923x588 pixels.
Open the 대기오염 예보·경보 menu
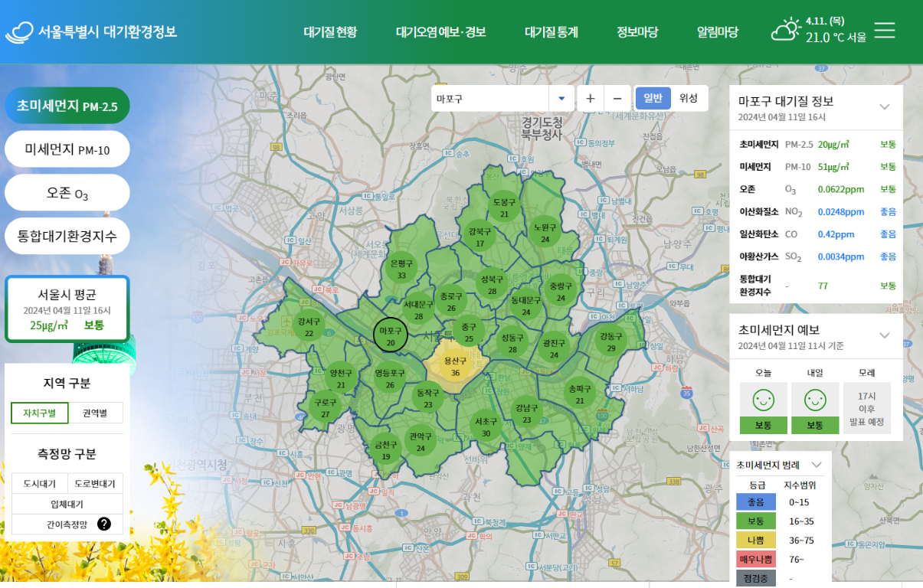tap(441, 32)
